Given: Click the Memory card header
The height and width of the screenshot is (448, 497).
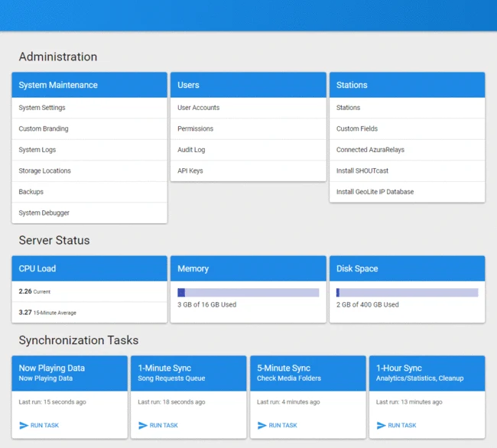Looking at the screenshot, I should click(248, 268).
